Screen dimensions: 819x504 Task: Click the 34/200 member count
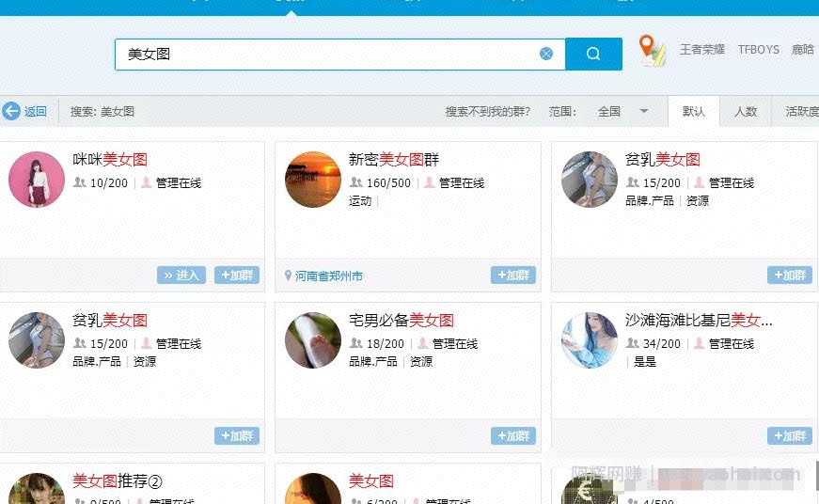click(x=662, y=343)
